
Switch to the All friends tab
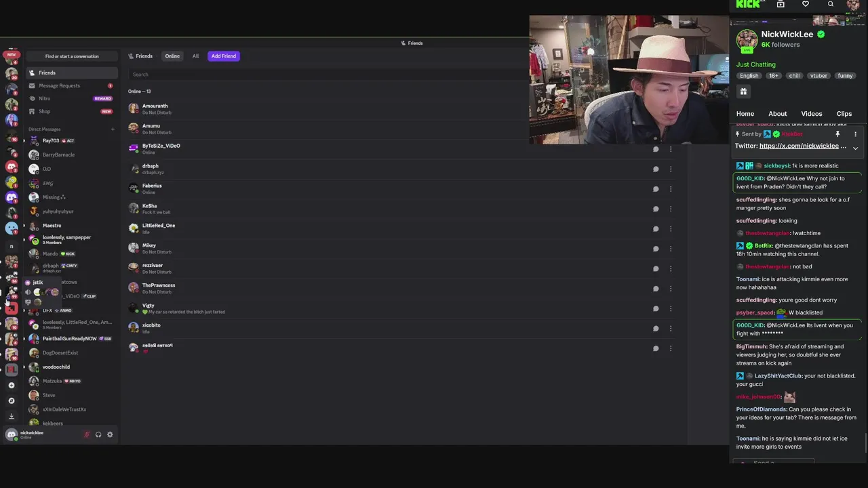point(195,56)
